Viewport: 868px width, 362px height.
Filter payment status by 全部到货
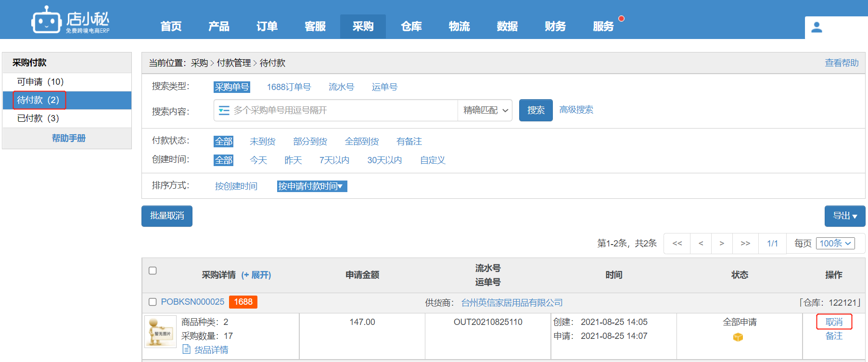(362, 142)
